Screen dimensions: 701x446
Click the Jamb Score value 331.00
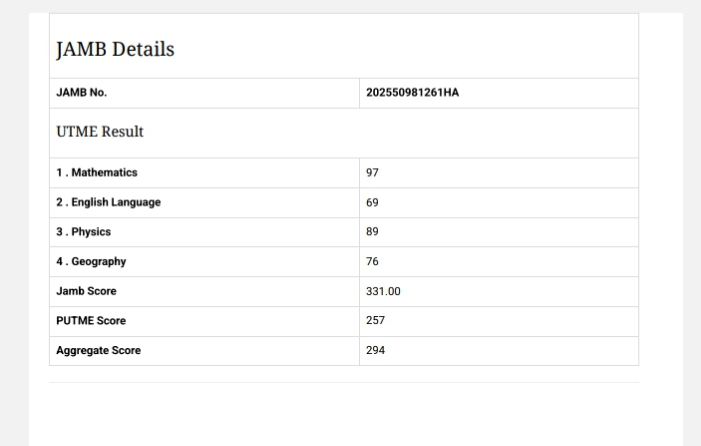point(384,291)
